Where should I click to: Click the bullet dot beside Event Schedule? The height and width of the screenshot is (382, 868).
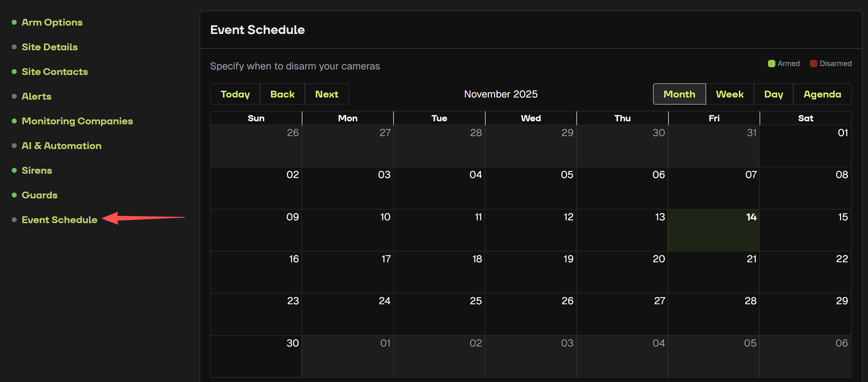(14, 220)
